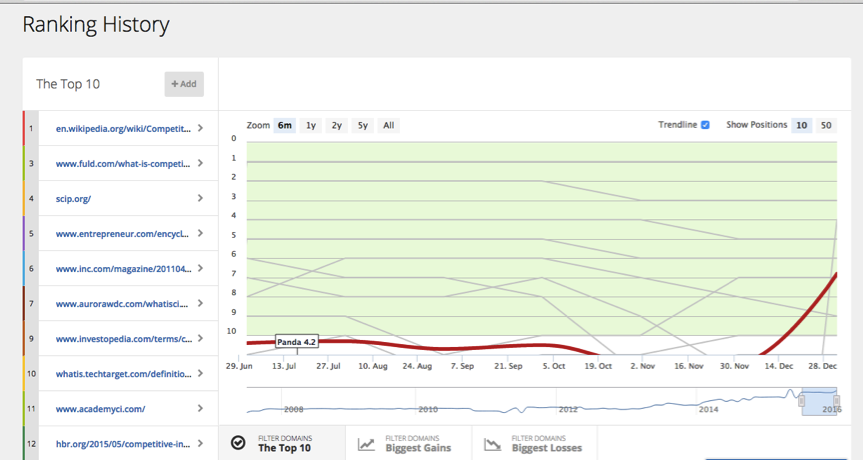Expand the scip.org row arrow

click(201, 198)
